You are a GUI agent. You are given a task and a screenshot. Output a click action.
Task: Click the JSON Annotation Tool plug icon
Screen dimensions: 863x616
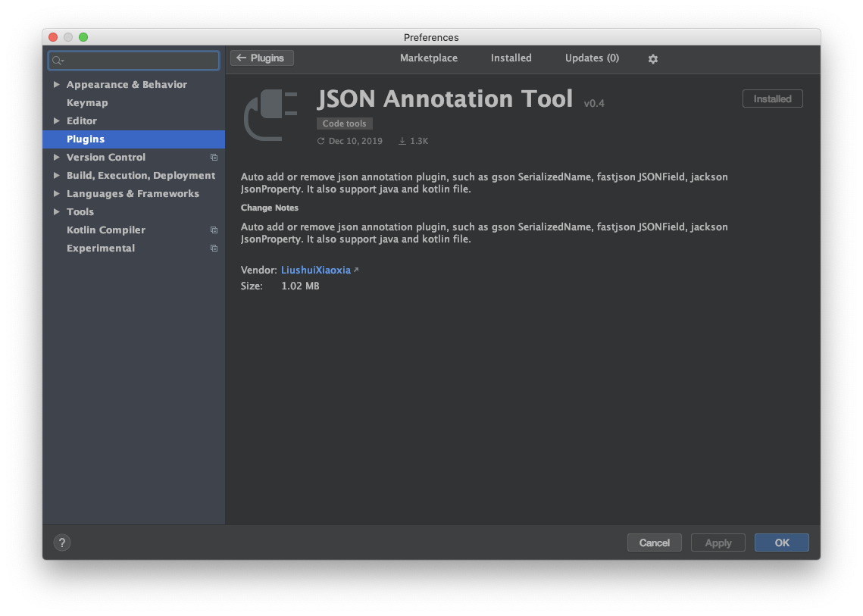270,114
